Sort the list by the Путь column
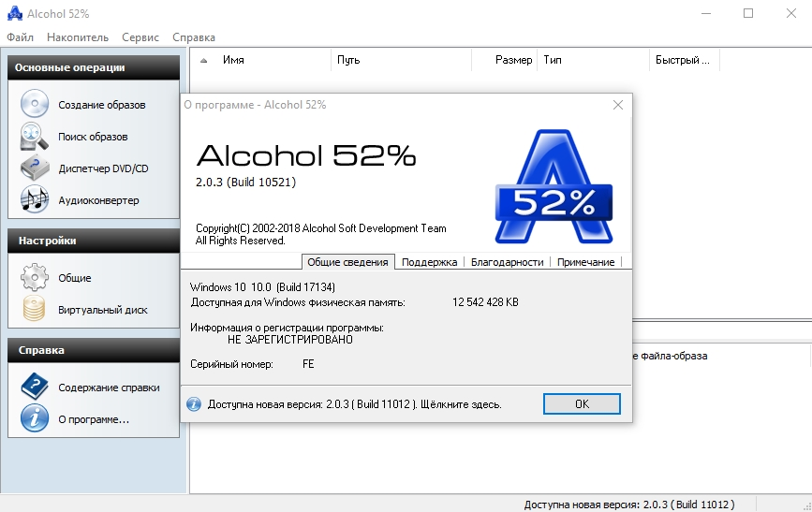The width and height of the screenshot is (812, 512). tap(402, 60)
